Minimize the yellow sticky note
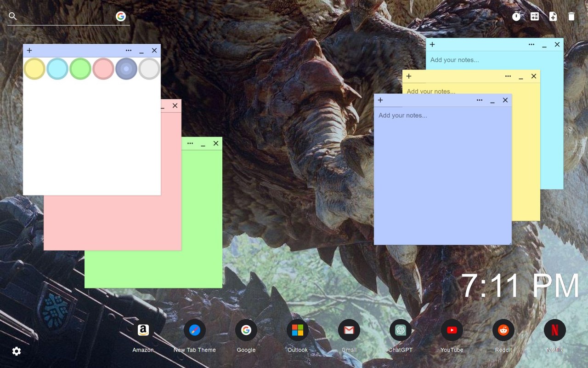The width and height of the screenshot is (588, 368). coord(521,77)
